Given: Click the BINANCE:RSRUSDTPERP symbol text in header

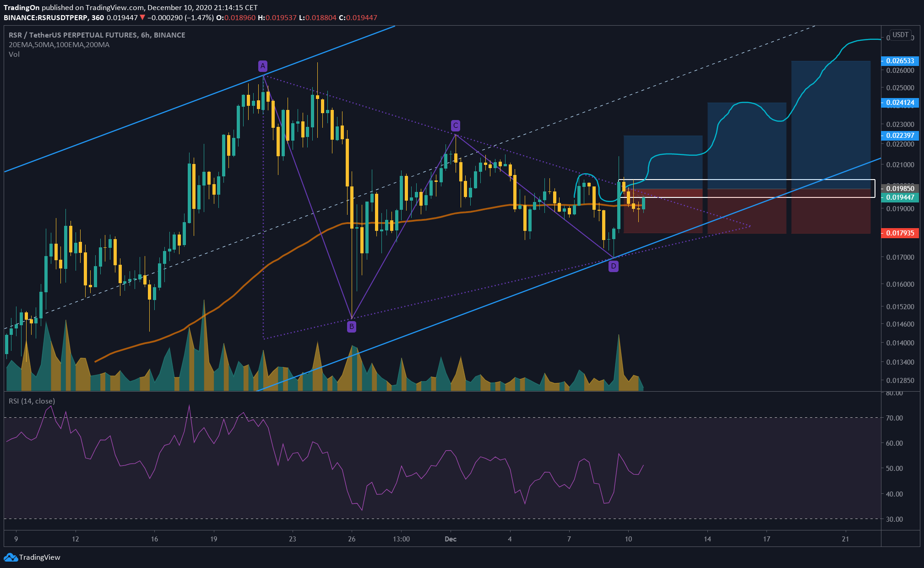Looking at the screenshot, I should [x=47, y=18].
